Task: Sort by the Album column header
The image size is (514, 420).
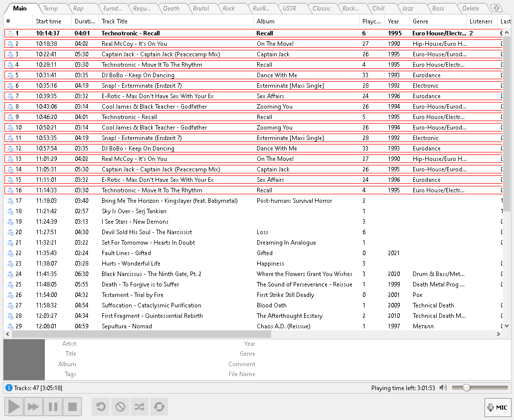Action: pos(306,21)
